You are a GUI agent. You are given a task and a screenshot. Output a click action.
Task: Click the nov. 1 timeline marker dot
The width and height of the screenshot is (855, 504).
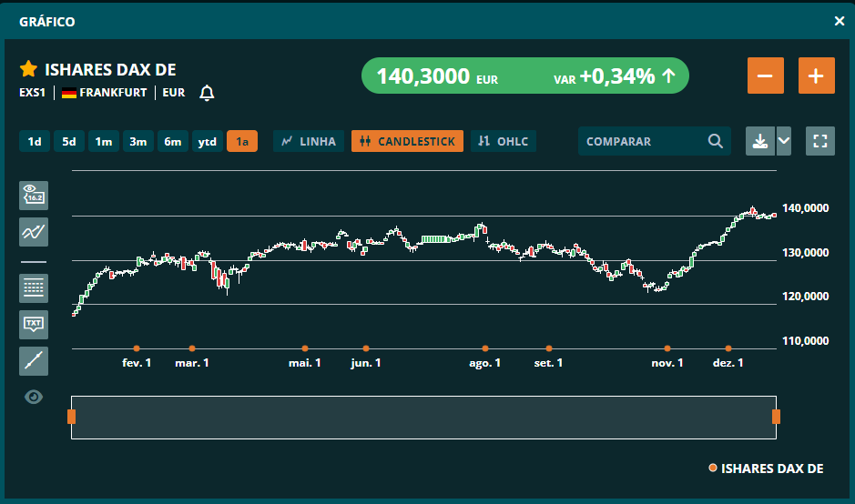667,348
